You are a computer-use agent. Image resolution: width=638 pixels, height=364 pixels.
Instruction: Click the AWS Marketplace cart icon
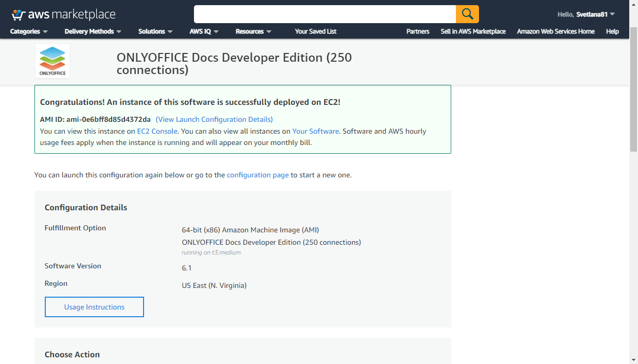pos(20,13)
